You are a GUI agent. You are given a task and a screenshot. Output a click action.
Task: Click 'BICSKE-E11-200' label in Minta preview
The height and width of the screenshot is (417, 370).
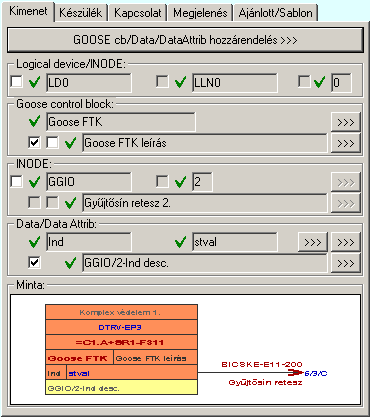(x=262, y=364)
